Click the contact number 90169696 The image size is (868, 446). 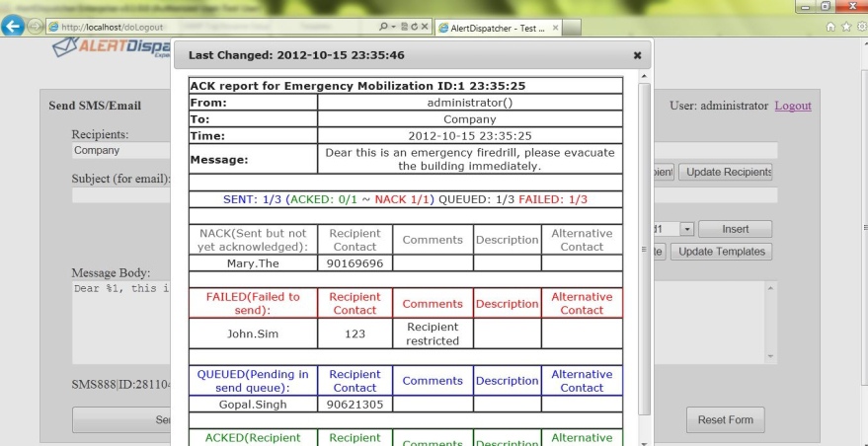pyautogui.click(x=355, y=263)
